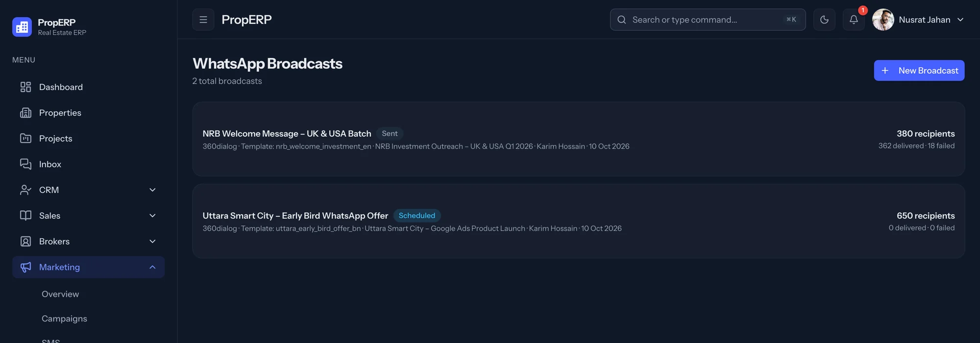980x343 pixels.
Task: Go to Marketing Overview submenu item
Action: [60, 294]
